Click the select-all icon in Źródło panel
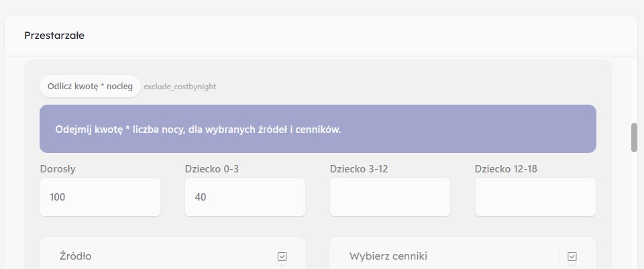The width and height of the screenshot is (644, 269). (x=282, y=256)
